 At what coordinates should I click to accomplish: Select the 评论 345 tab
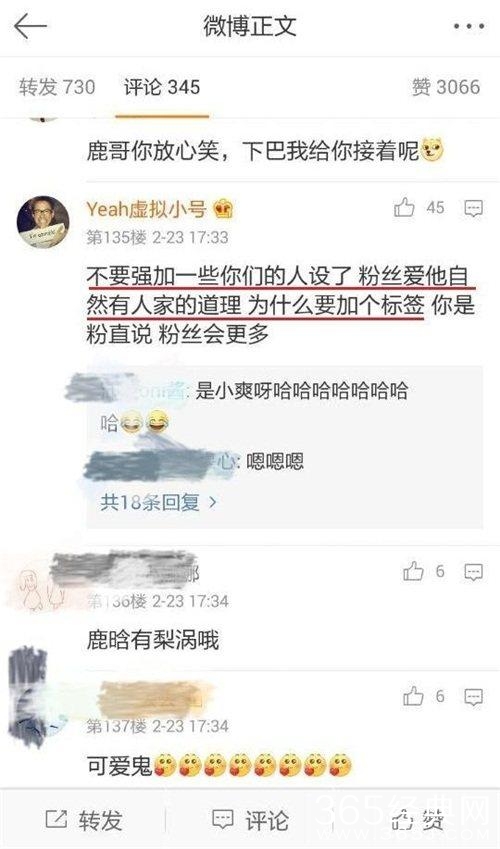162,87
